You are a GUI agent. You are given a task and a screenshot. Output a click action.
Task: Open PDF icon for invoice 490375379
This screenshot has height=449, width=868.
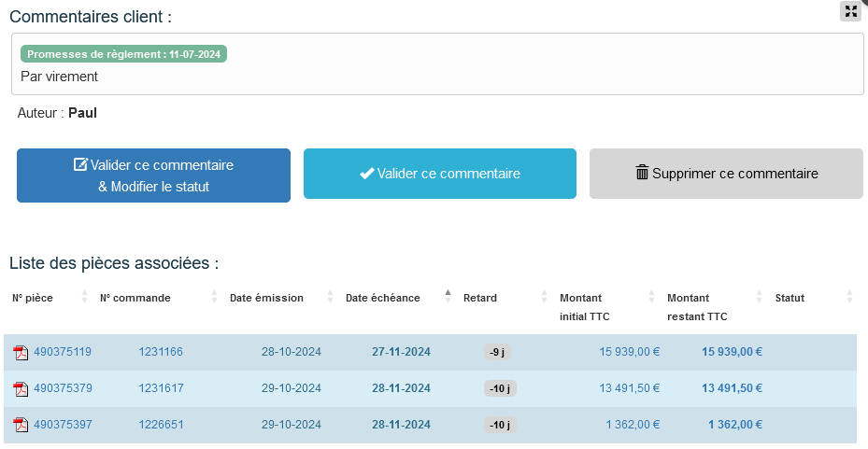(x=21, y=389)
